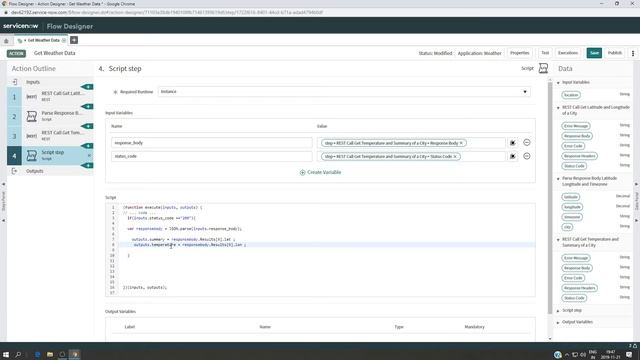Image resolution: width=640 pixels, height=360 pixels.
Task: Delete the response_body input variable row
Action: click(x=527, y=143)
